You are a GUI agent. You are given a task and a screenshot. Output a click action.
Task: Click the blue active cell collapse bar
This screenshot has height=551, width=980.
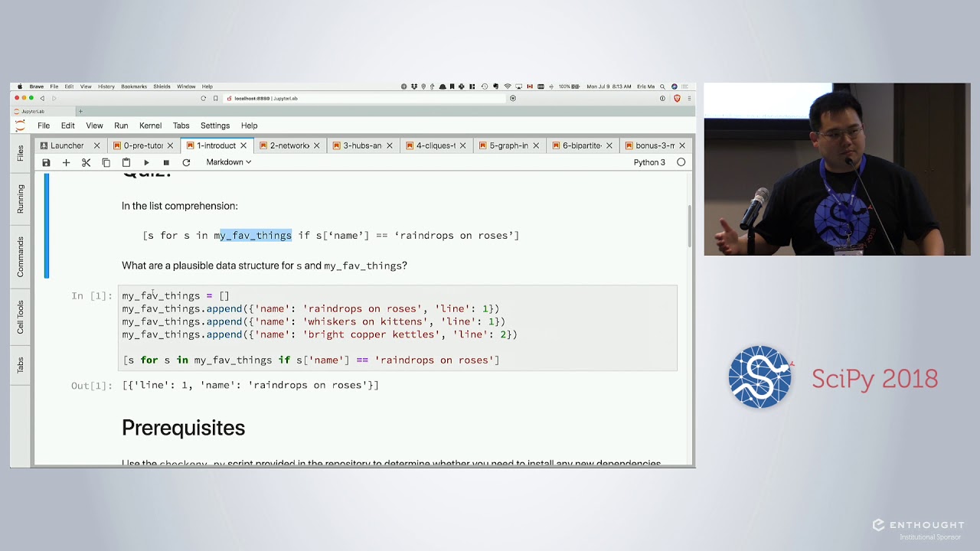[47, 226]
